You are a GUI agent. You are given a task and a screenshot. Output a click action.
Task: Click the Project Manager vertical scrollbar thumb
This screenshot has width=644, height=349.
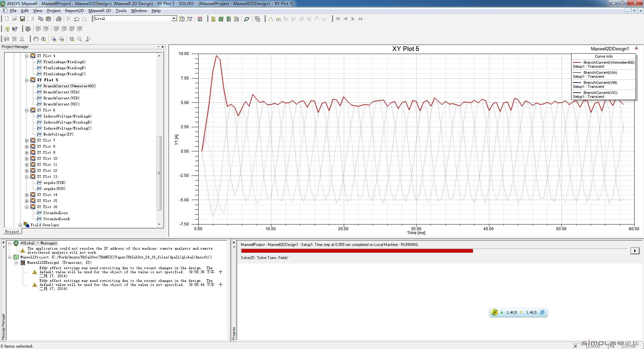[159, 173]
